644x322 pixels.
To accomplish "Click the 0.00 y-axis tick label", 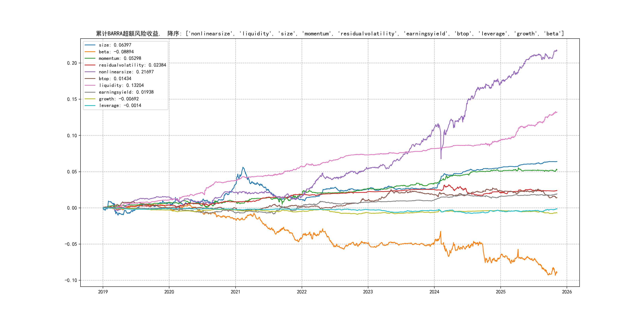I will tap(72, 208).
